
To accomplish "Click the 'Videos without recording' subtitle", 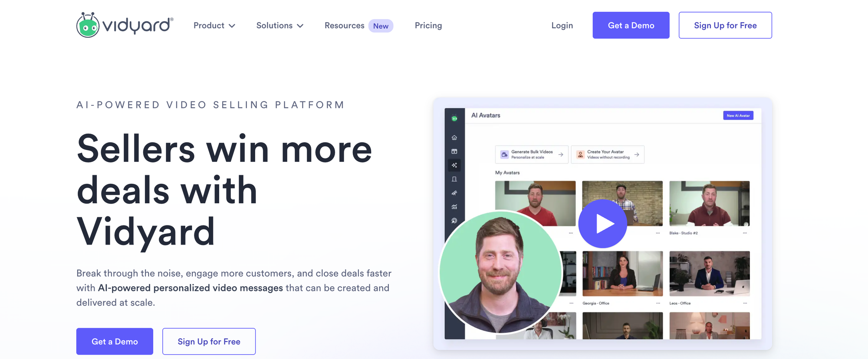I will point(608,157).
